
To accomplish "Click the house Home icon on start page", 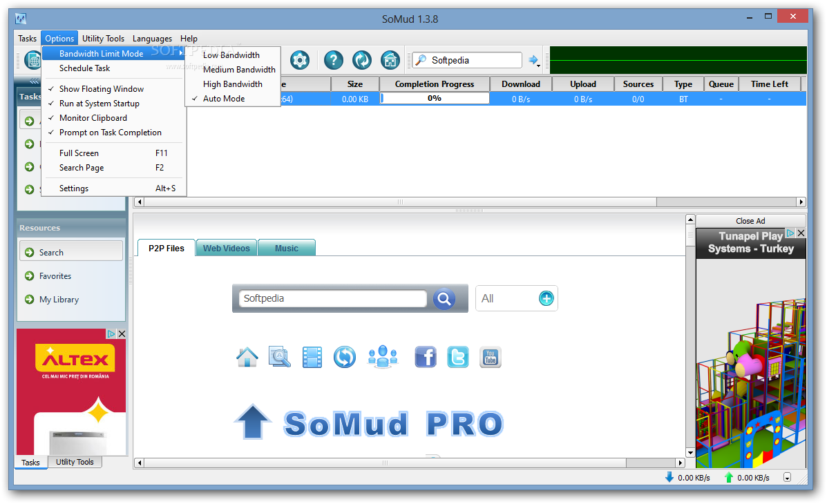I will 247,358.
